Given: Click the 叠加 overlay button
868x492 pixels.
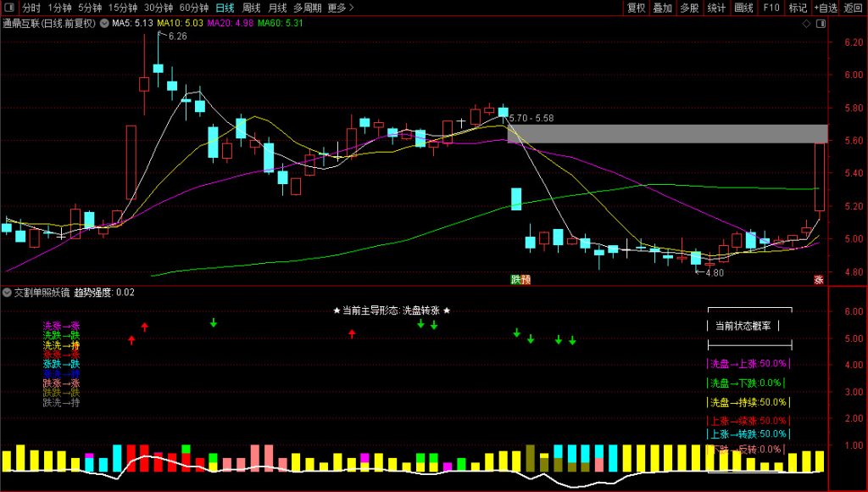Looking at the screenshot, I should [x=663, y=8].
